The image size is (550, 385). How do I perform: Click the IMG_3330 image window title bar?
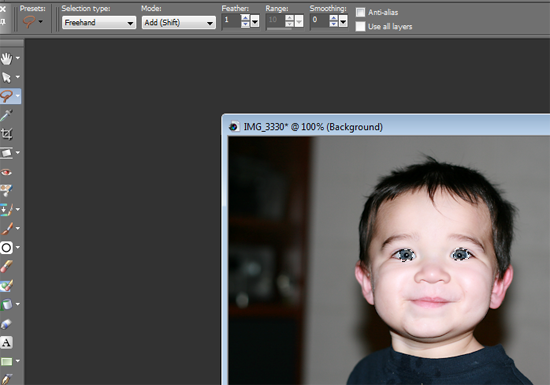click(386, 126)
